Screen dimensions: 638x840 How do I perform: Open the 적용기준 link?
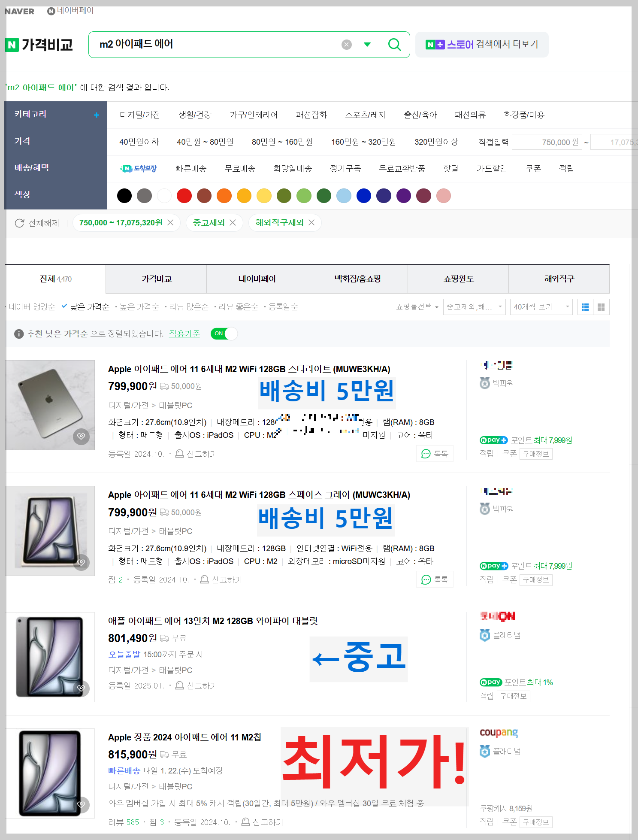[x=184, y=334]
